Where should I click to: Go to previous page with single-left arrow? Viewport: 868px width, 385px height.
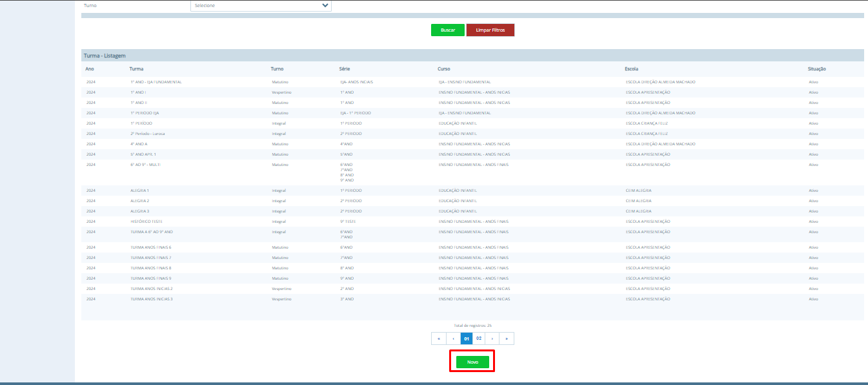coord(453,338)
